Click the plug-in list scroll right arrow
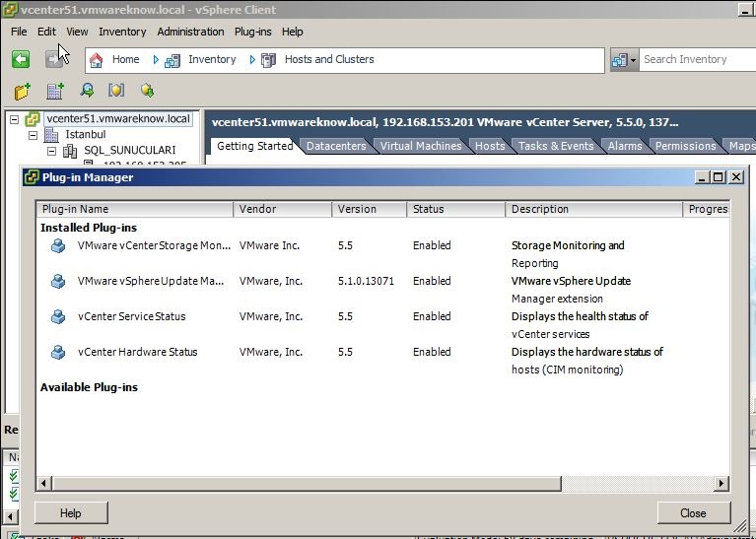 [722, 483]
